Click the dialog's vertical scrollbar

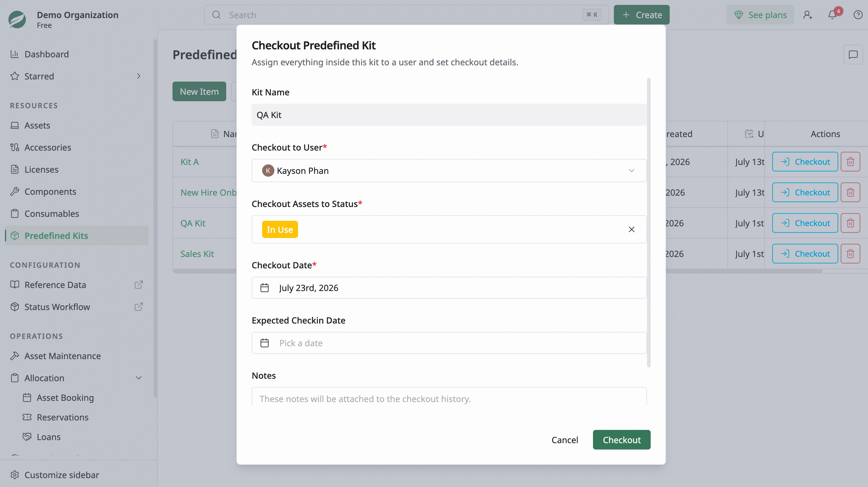pos(649,222)
